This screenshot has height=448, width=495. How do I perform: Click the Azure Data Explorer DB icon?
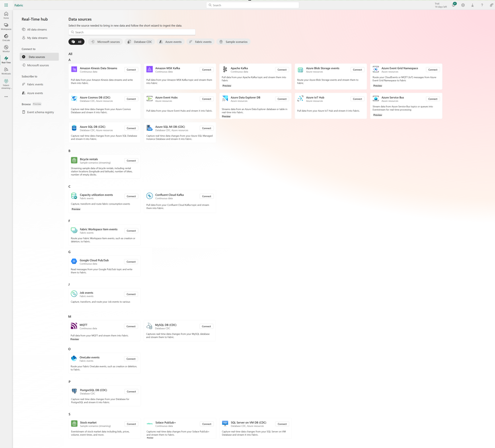pos(225,99)
